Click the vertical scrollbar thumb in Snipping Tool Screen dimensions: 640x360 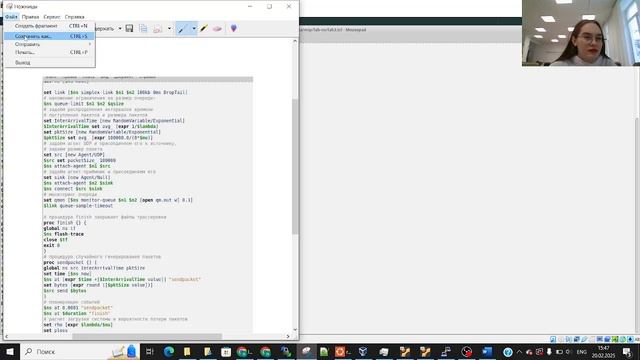tap(295, 167)
